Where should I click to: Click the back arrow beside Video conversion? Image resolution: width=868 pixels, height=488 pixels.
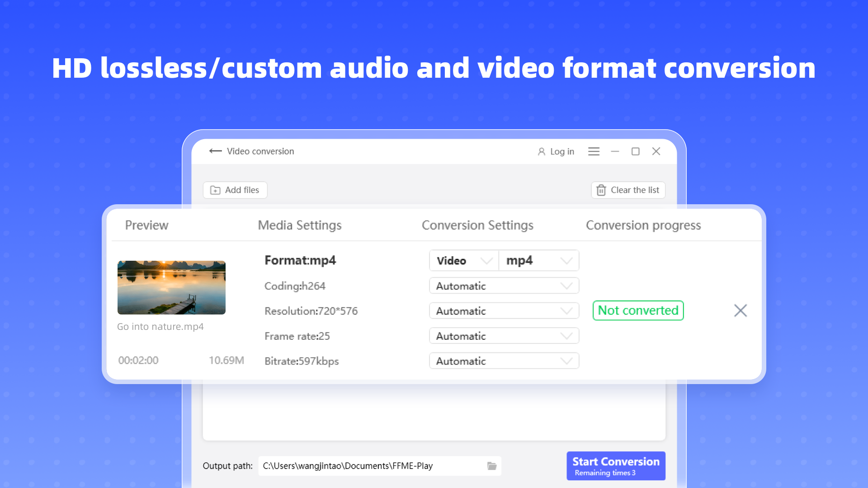[x=215, y=151]
